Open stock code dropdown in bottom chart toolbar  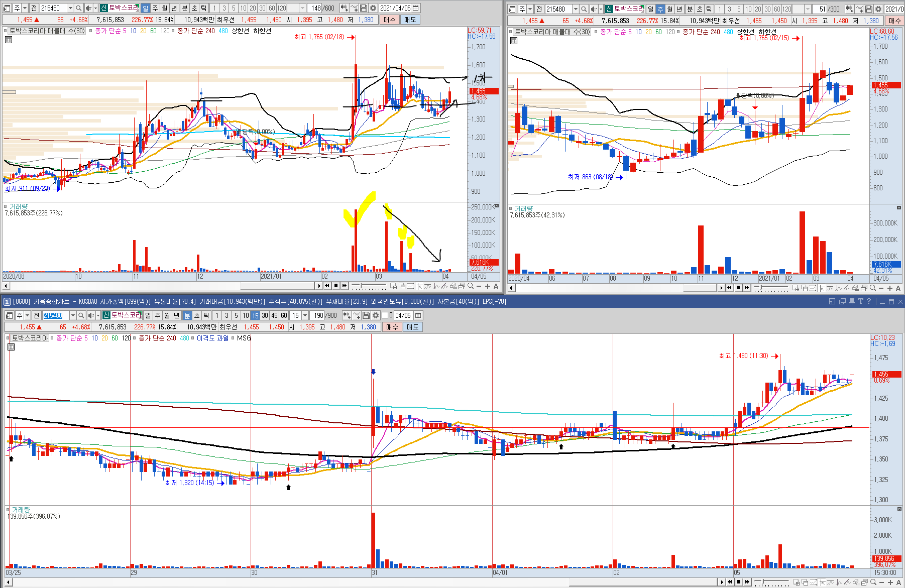click(x=73, y=315)
